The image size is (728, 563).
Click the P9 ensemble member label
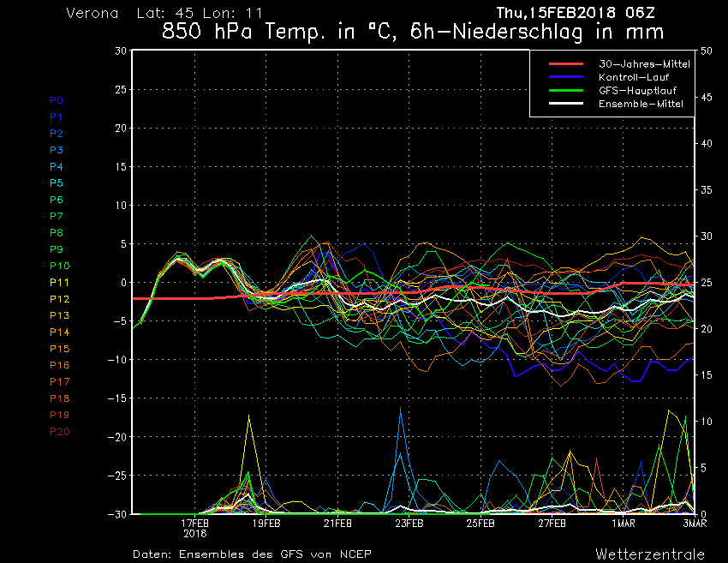tap(57, 249)
